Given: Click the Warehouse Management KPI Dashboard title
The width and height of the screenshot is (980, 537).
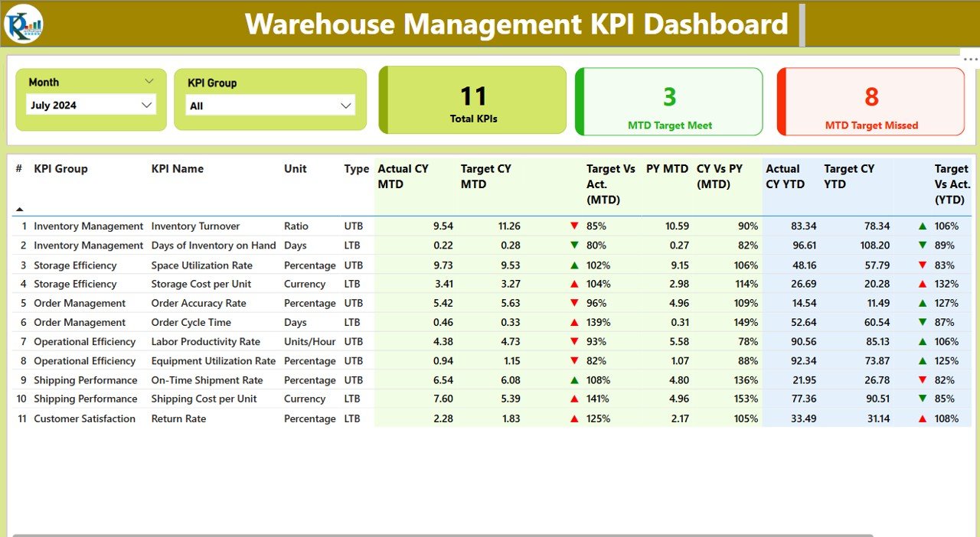Looking at the screenshot, I should pos(517,24).
